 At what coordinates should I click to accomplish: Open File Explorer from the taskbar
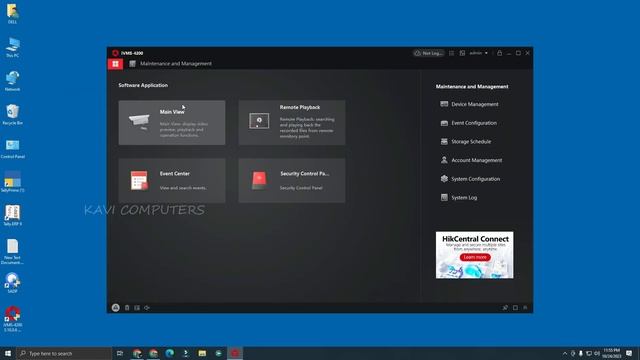point(202,353)
